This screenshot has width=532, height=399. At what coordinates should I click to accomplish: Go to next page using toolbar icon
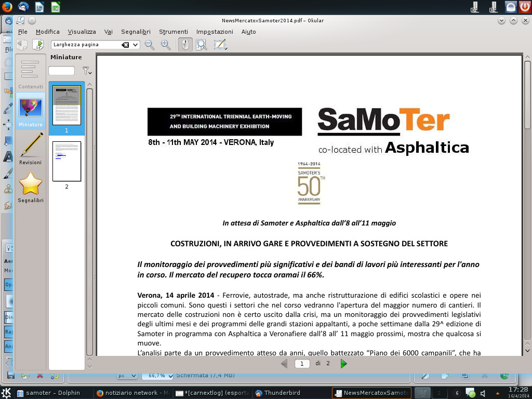(38, 45)
